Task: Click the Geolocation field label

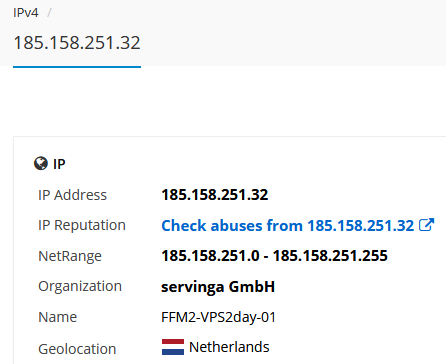Action: (77, 349)
